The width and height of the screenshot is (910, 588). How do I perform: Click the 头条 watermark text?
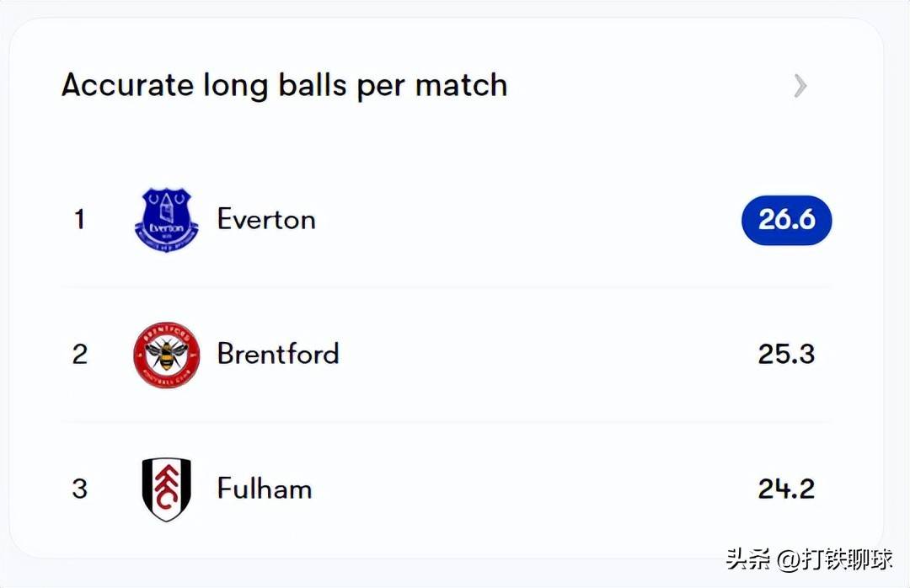pos(748,560)
